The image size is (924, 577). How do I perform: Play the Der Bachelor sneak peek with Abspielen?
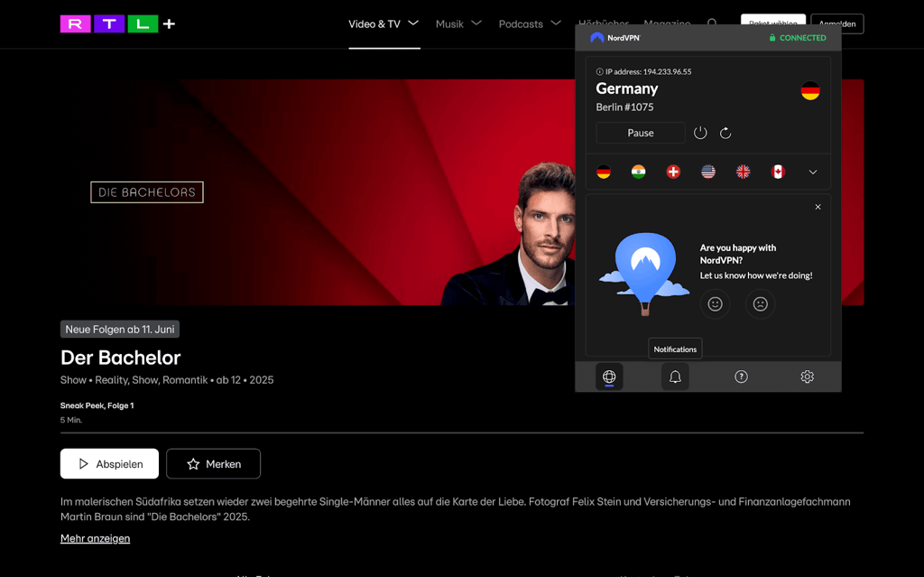tap(109, 464)
